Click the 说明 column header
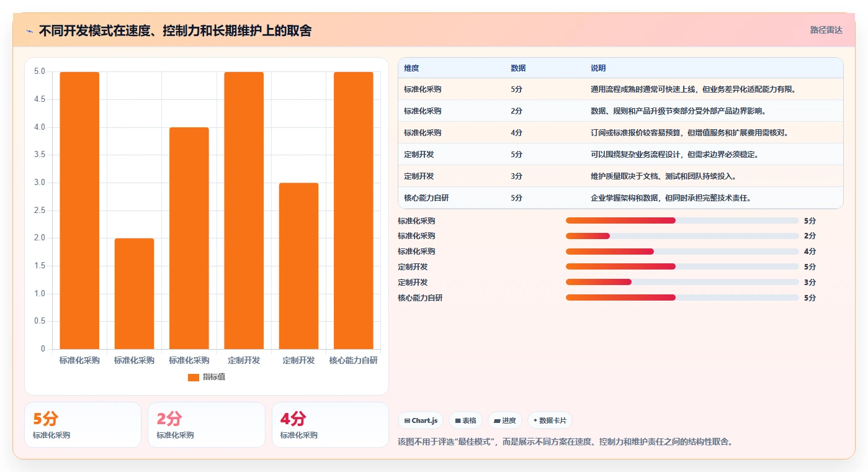 tap(598, 68)
